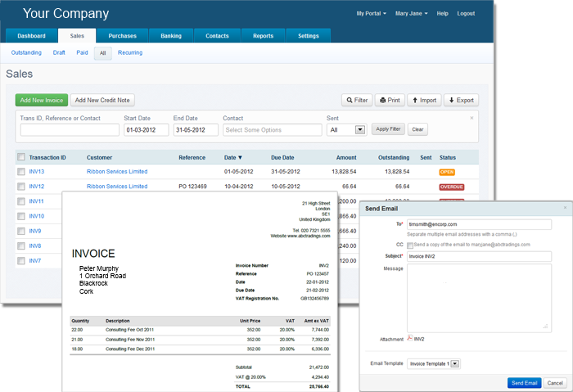The width and height of the screenshot is (573, 392).
Task: Open Ribbon Services Limited on INV12 row
Action: point(117,187)
